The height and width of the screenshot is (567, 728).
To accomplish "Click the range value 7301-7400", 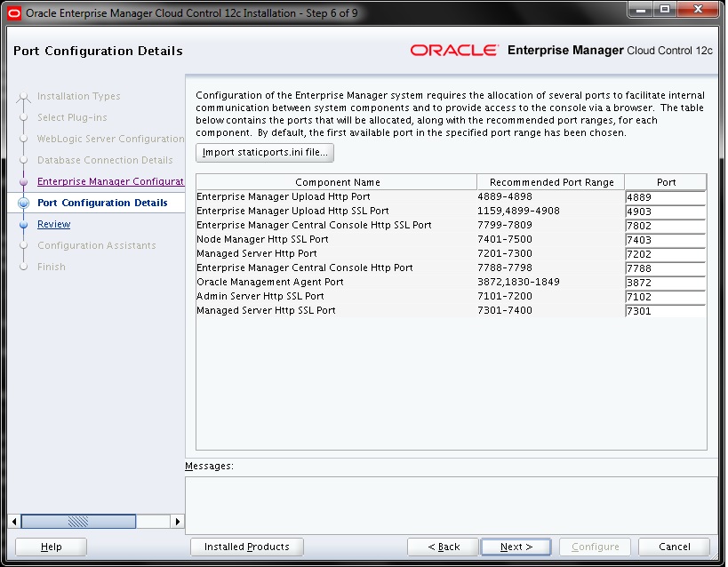I will pyautogui.click(x=505, y=310).
